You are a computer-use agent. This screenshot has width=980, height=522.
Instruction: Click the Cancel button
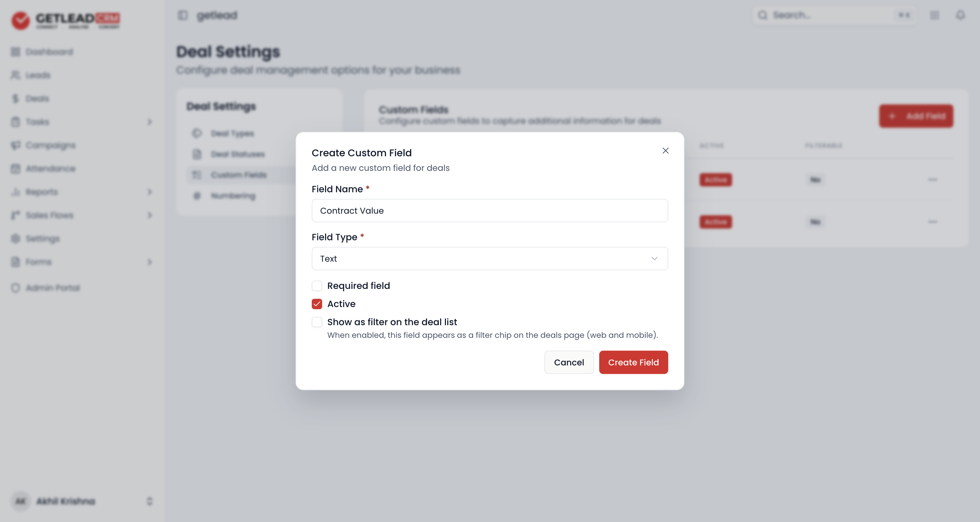[569, 362]
